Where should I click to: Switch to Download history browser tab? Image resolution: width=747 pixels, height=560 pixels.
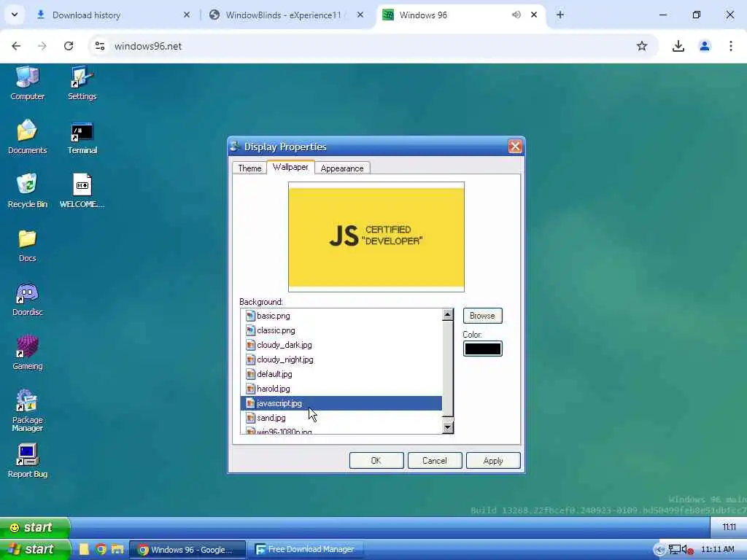(113, 15)
